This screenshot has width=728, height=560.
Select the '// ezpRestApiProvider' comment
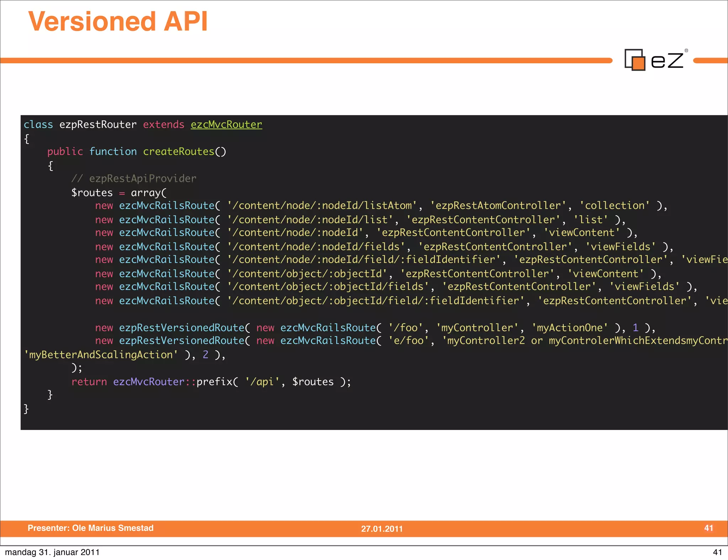click(x=134, y=178)
